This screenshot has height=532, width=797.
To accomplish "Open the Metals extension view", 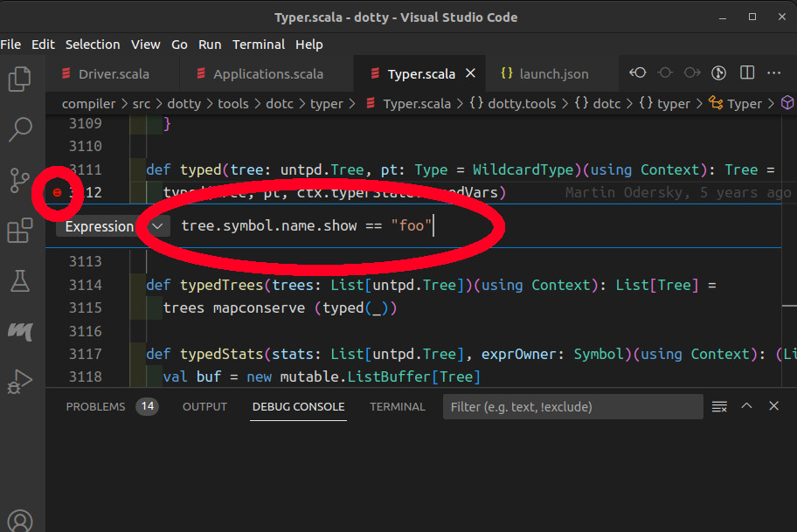I will point(20,331).
